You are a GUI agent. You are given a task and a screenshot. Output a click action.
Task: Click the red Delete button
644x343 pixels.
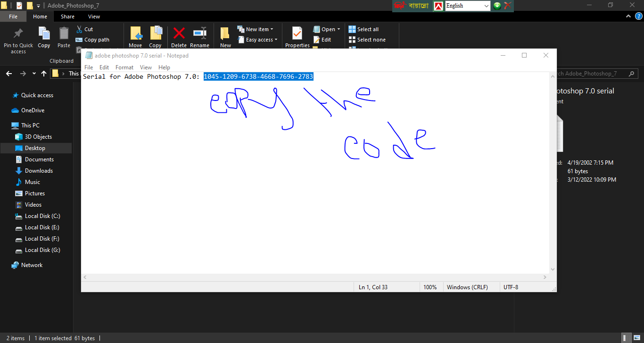coord(179,37)
